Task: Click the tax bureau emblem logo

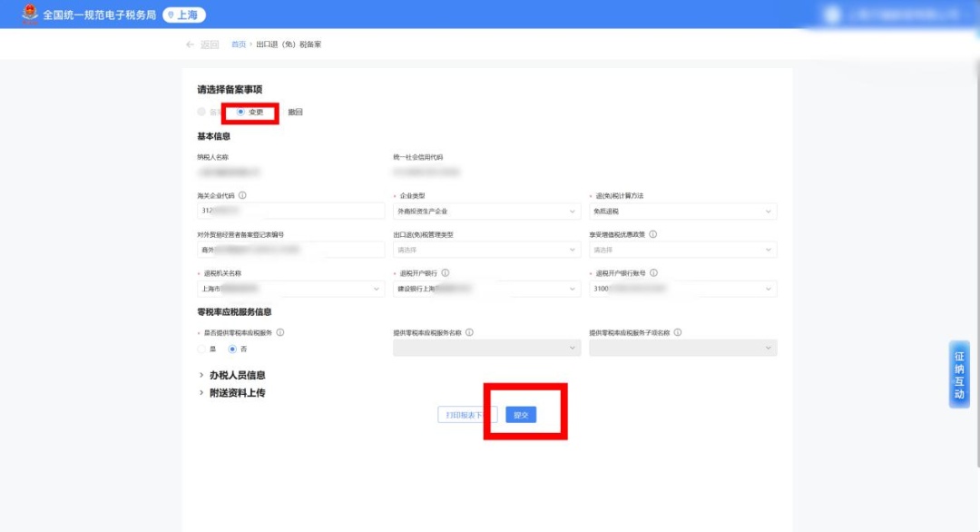Action: click(31, 15)
